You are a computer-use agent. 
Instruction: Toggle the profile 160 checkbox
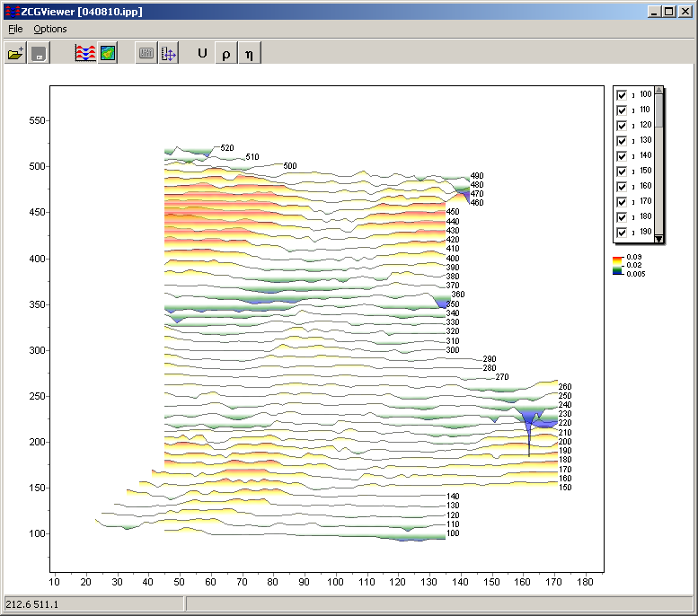coord(622,186)
